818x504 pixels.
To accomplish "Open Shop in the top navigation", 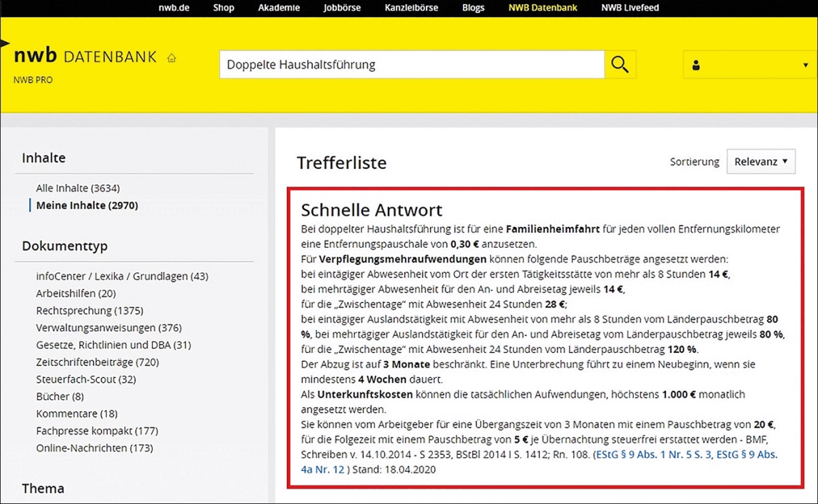I will [x=224, y=8].
